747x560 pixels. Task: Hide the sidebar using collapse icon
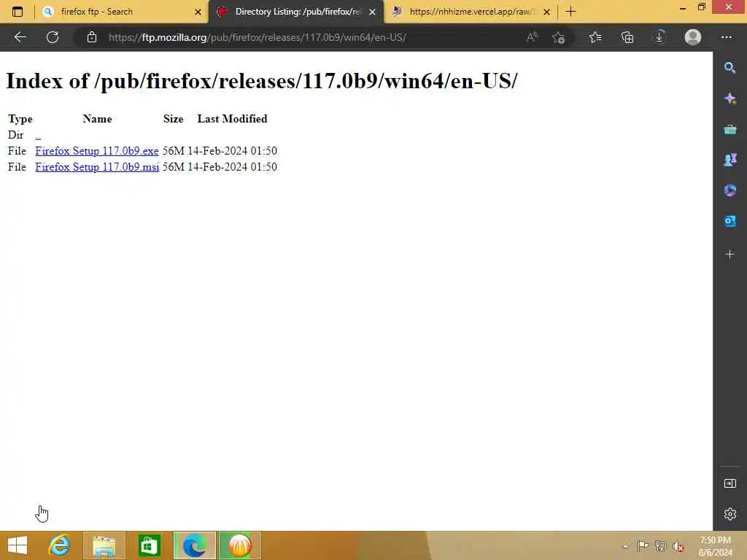point(729,484)
